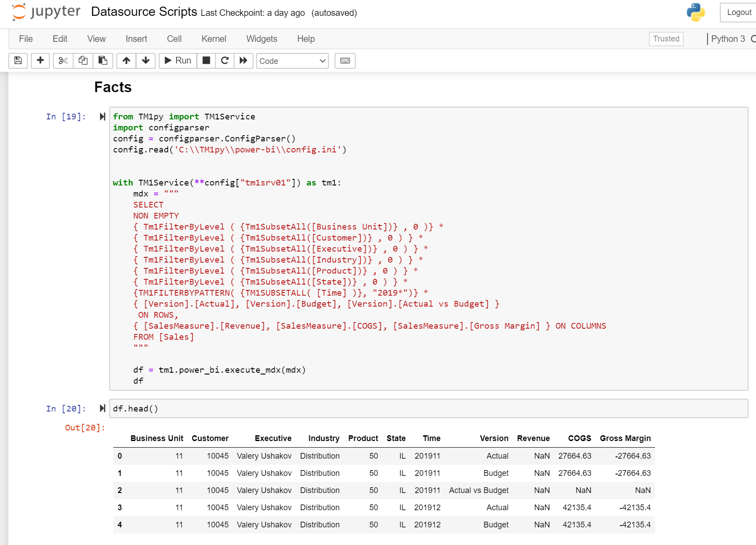Click the save and checkpoint icon

point(18,60)
